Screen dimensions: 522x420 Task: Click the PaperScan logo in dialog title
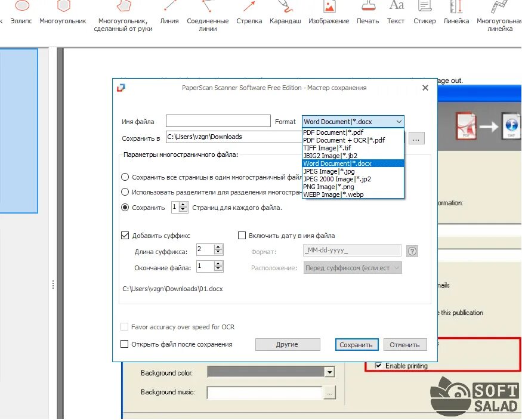(x=121, y=88)
